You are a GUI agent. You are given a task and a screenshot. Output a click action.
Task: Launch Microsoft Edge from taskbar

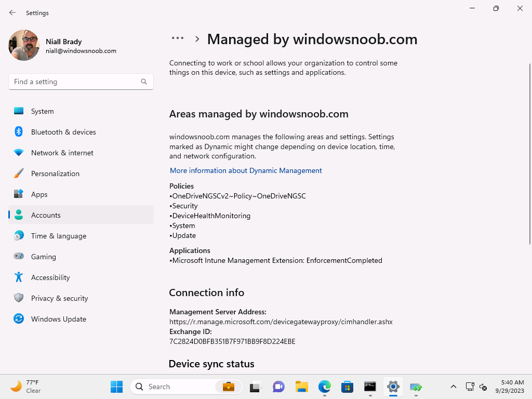325,387
